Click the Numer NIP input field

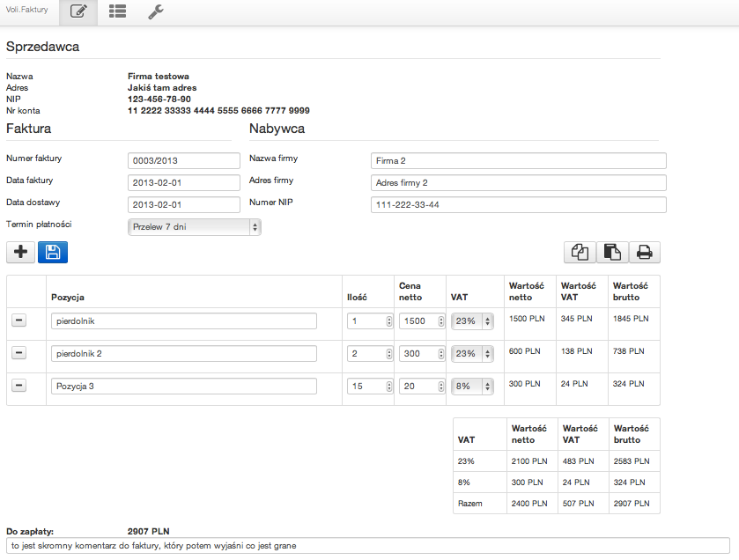click(519, 205)
